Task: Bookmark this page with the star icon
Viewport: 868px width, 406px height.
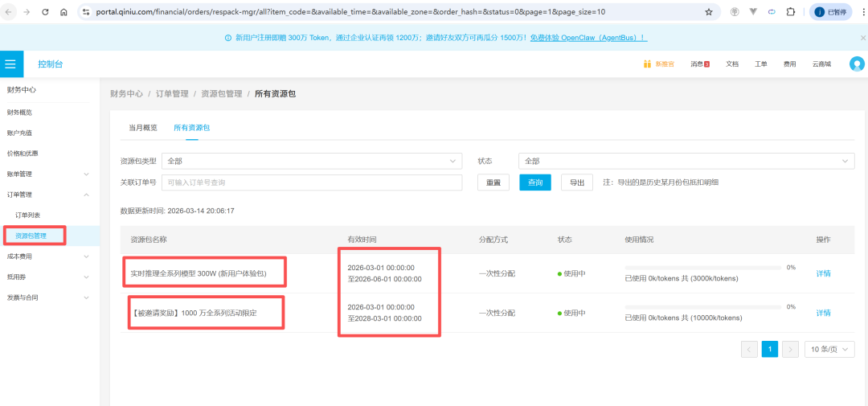Action: click(708, 12)
